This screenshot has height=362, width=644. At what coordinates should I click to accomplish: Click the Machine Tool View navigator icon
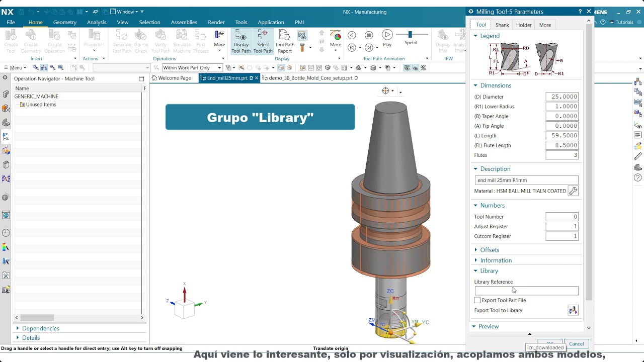tap(43, 68)
